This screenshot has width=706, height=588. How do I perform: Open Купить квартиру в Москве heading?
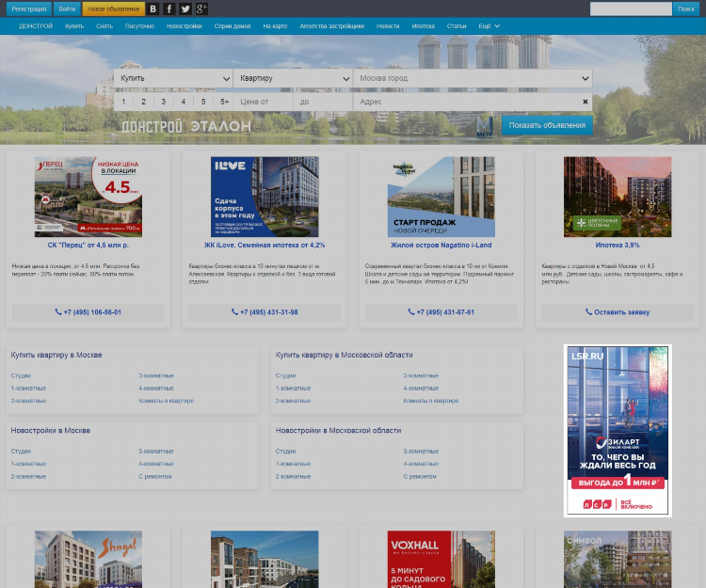pyautogui.click(x=56, y=355)
